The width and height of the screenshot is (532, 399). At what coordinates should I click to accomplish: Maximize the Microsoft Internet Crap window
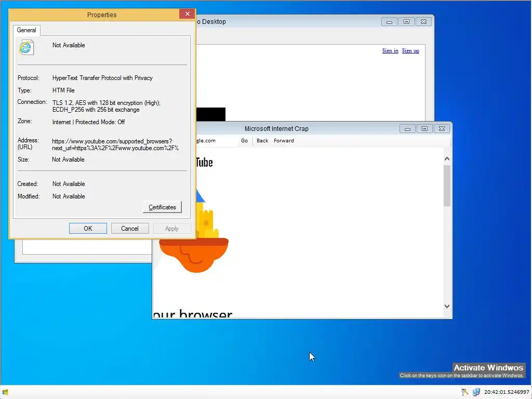click(x=424, y=129)
